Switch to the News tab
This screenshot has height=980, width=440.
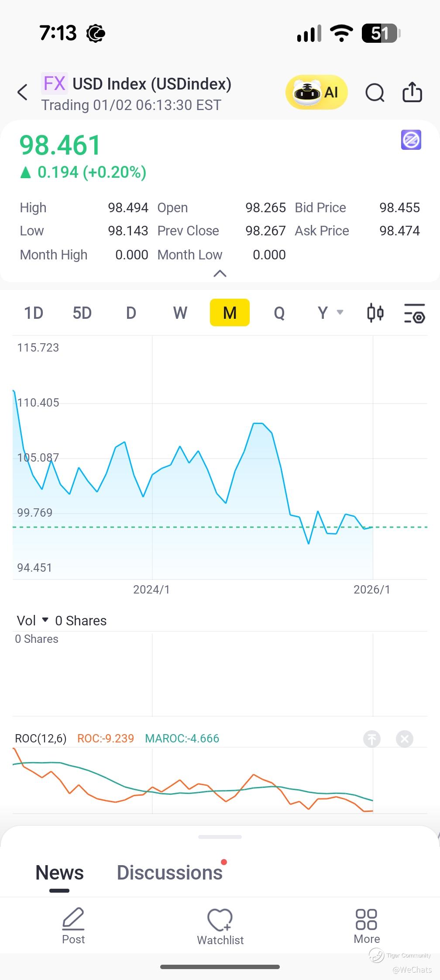coord(59,873)
